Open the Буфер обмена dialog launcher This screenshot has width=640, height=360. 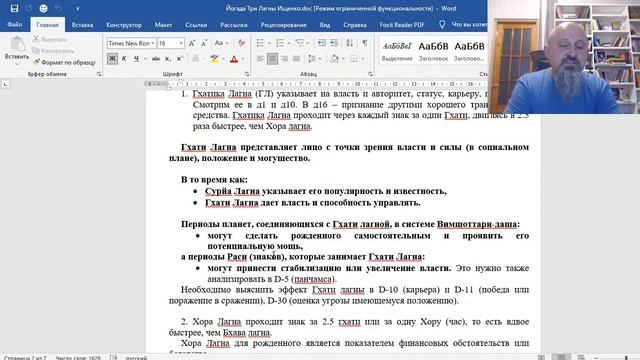tap(99, 74)
